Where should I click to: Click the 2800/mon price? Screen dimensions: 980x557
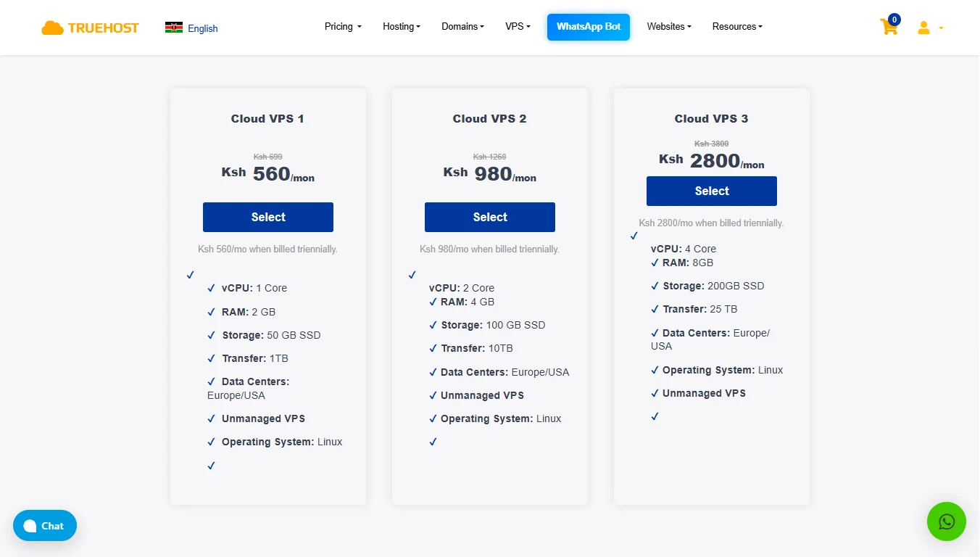[727, 161]
